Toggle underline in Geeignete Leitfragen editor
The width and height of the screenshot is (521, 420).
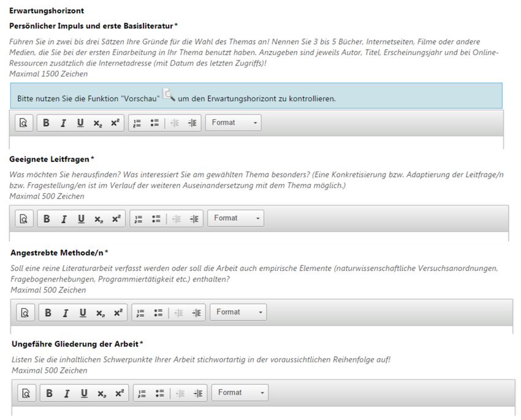click(81, 219)
